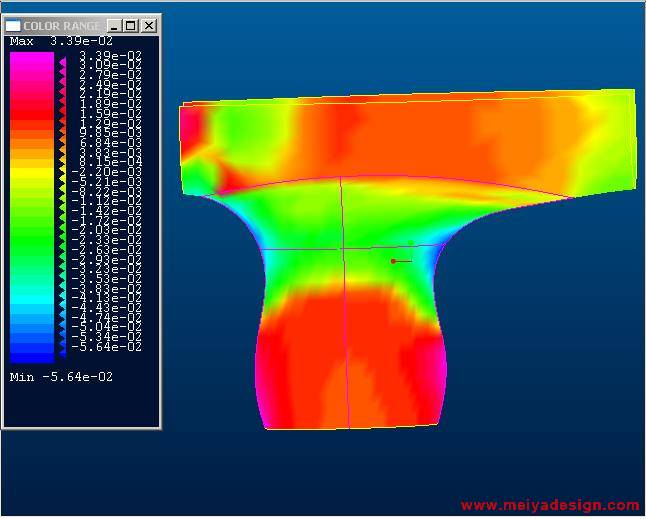Click legend value 6.84e-03

110,143
